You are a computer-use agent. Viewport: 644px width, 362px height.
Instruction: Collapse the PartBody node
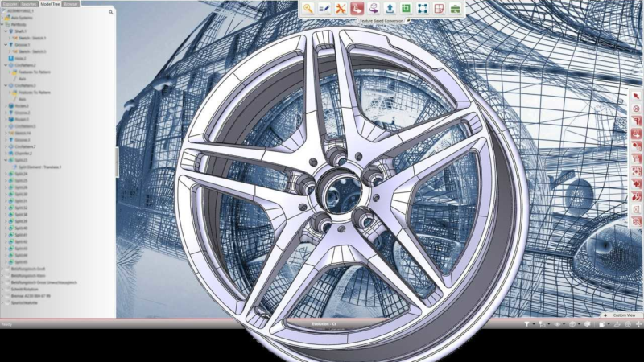coord(2,24)
